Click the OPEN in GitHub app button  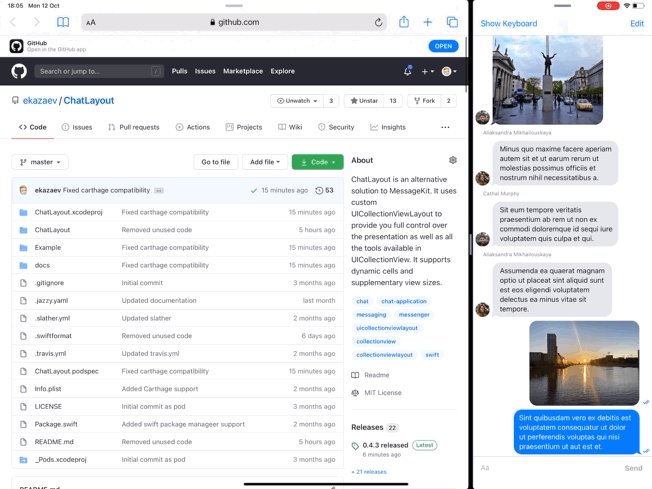(443, 46)
